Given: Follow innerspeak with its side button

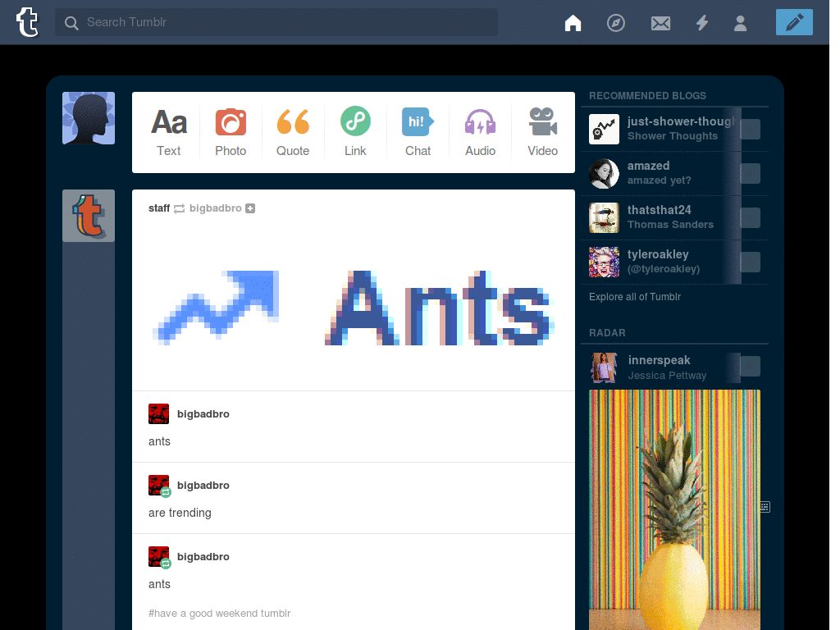Looking at the screenshot, I should 750,367.
